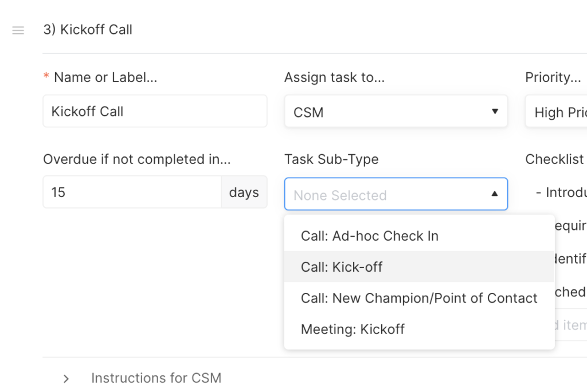Viewport: 587px width, 392px height.
Task: Click the checklist item beginning with Requir
Action: (x=570, y=226)
